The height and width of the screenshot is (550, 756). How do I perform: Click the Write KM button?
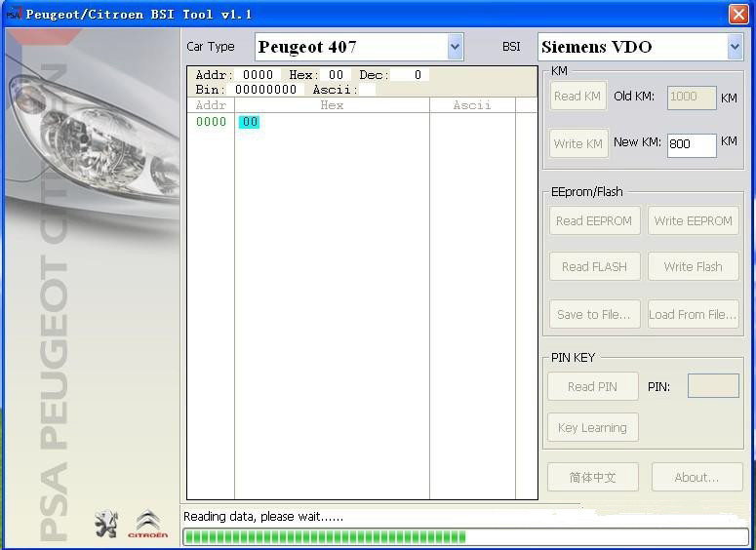[578, 143]
